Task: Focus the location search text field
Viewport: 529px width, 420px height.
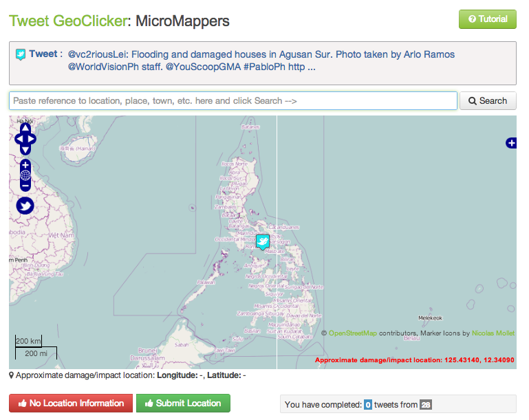Action: click(233, 101)
